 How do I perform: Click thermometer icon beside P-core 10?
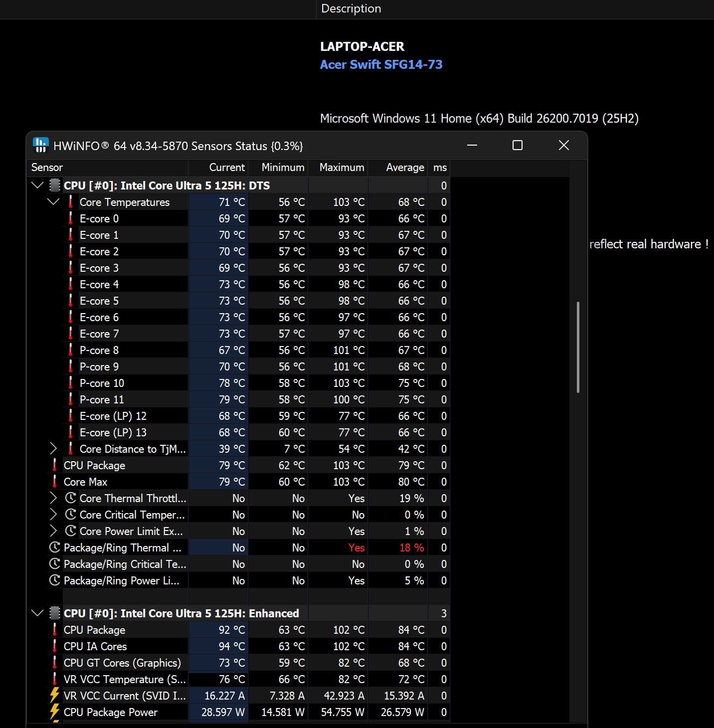70,383
